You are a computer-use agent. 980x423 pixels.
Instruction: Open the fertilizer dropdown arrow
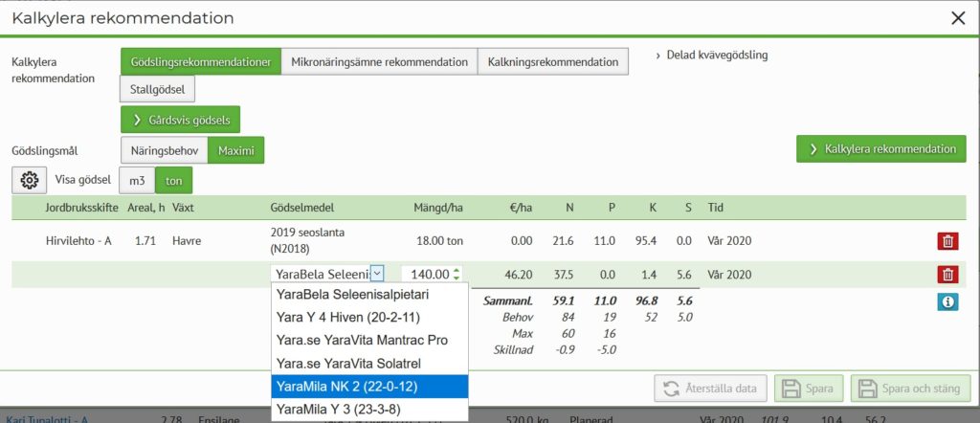(x=377, y=274)
